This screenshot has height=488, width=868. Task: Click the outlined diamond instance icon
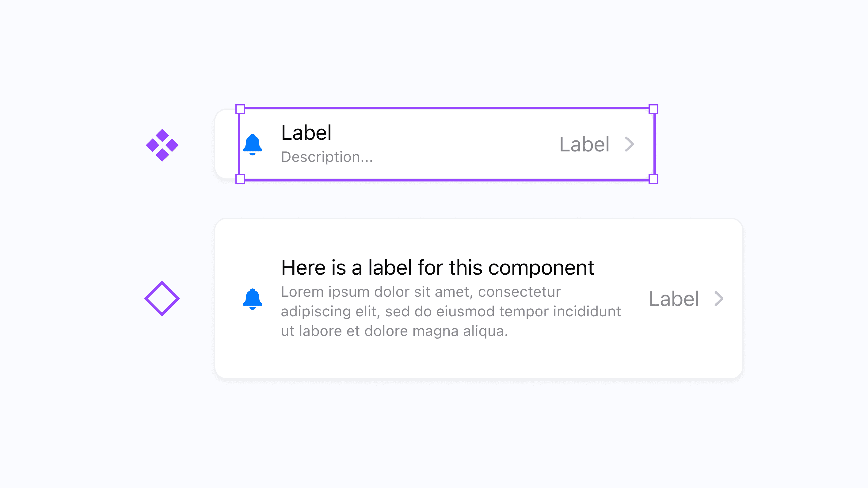[162, 299]
